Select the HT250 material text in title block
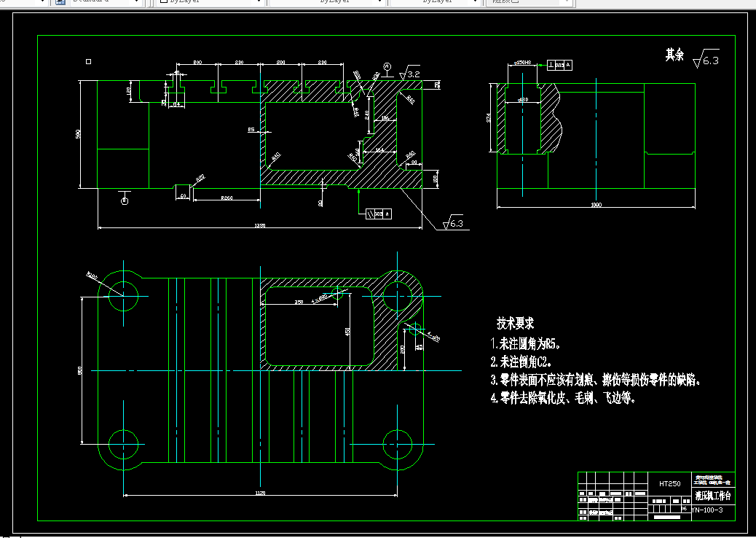 670,484
